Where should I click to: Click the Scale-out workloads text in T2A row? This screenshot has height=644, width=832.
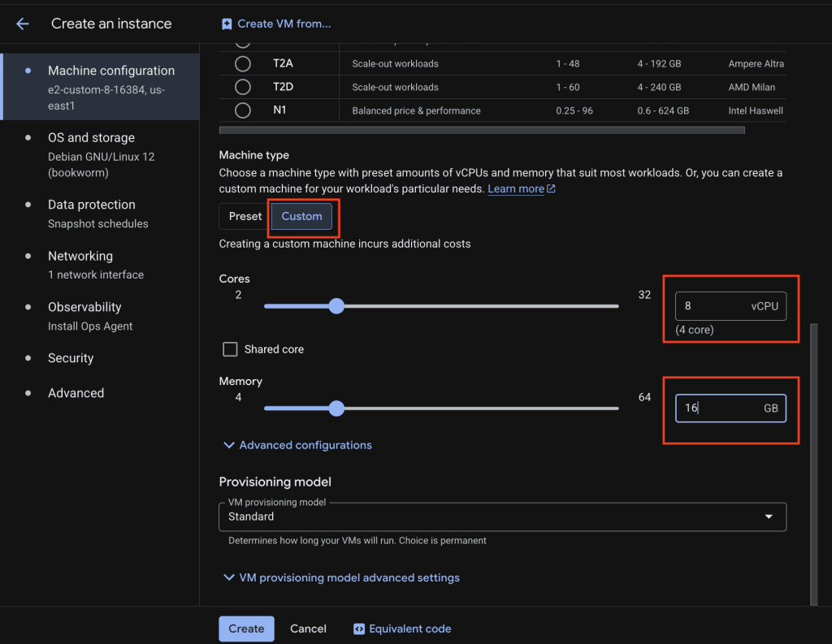tap(396, 63)
